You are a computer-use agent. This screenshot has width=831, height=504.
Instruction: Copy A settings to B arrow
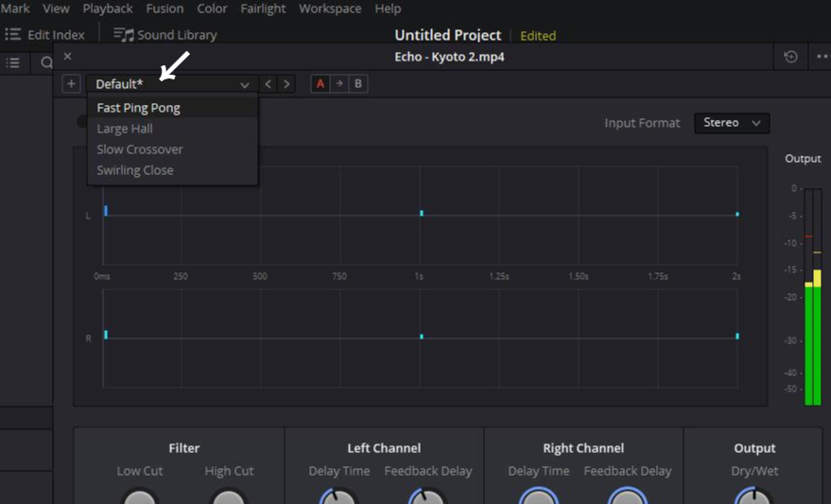click(339, 84)
